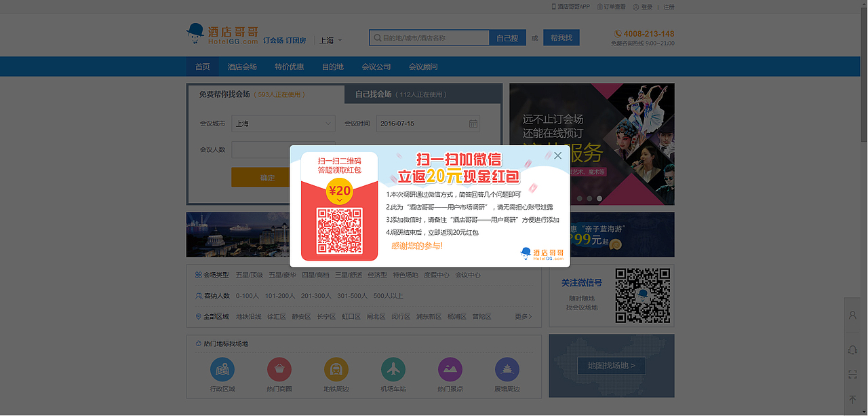The width and height of the screenshot is (868, 416).
Task: Open 订单查看 order view link
Action: click(610, 7)
